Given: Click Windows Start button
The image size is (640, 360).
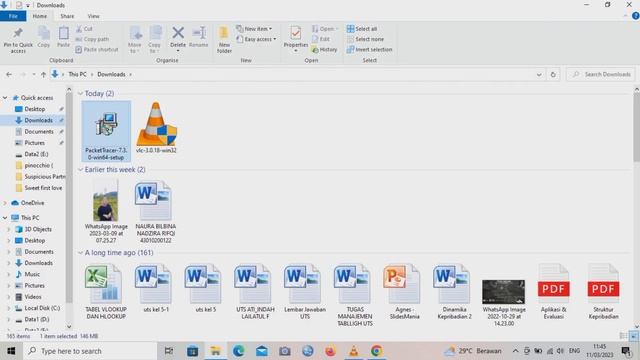Looking at the screenshot, I should [x=11, y=351].
